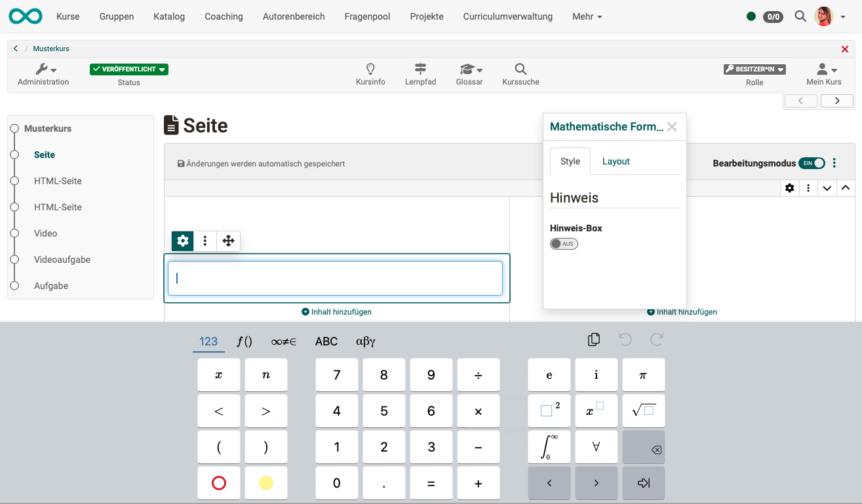Click Inhalt hinzufügen below formula block
Image resolution: width=862 pixels, height=504 pixels.
click(x=336, y=312)
